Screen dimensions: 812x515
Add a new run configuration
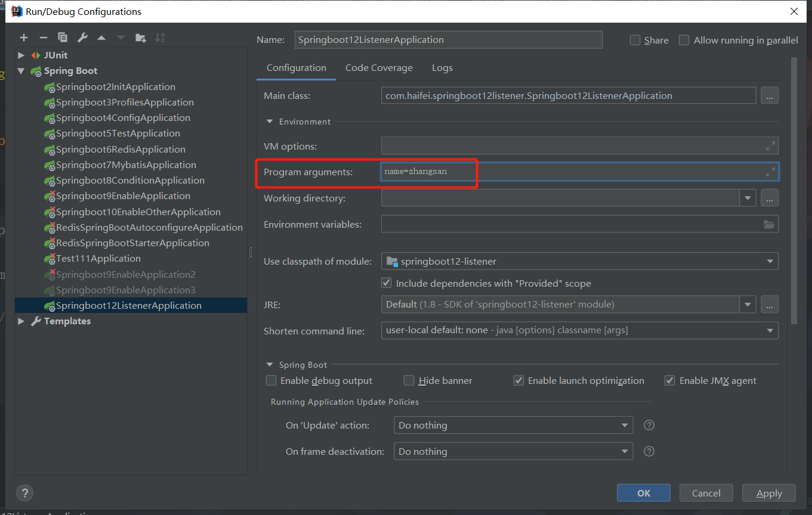coord(24,38)
